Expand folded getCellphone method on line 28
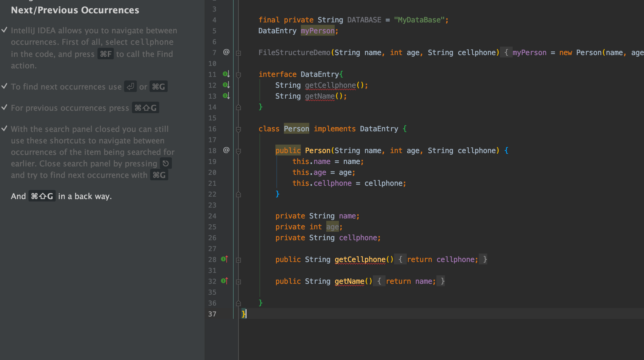Viewport: 644px width, 360px height. (x=238, y=260)
